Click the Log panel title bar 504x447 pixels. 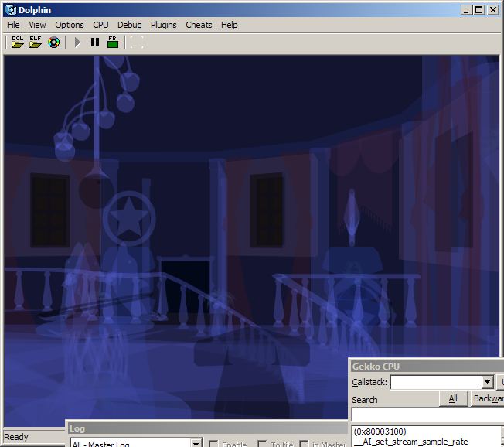(x=207, y=428)
